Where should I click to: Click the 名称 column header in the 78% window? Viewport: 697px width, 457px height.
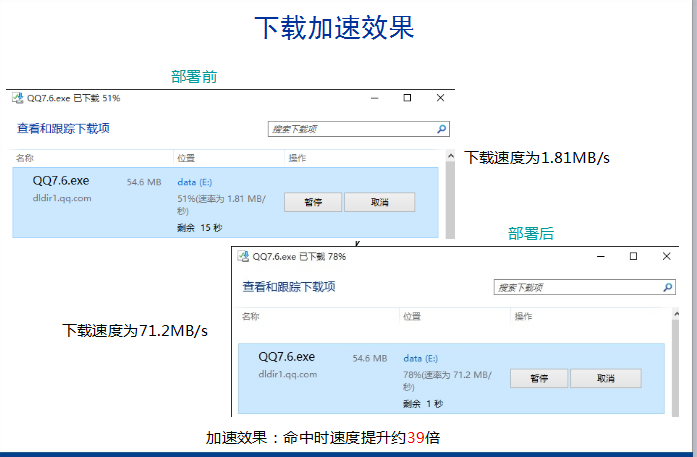250,316
